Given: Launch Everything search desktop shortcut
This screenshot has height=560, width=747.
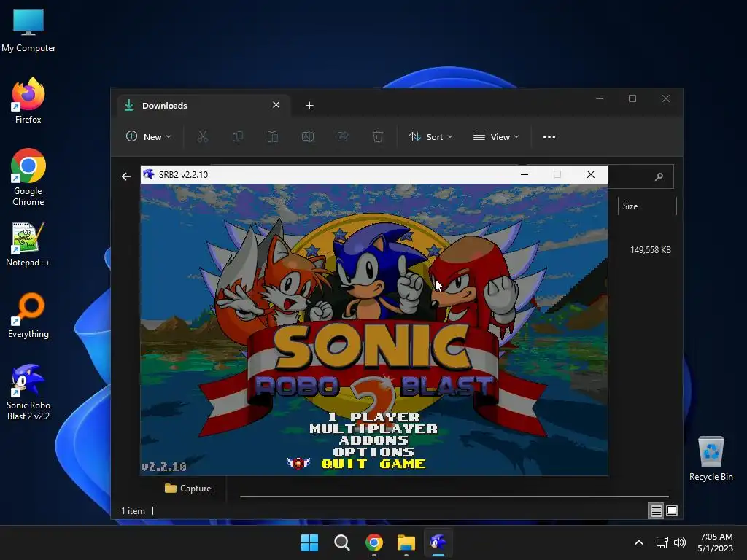Looking at the screenshot, I should [x=28, y=315].
